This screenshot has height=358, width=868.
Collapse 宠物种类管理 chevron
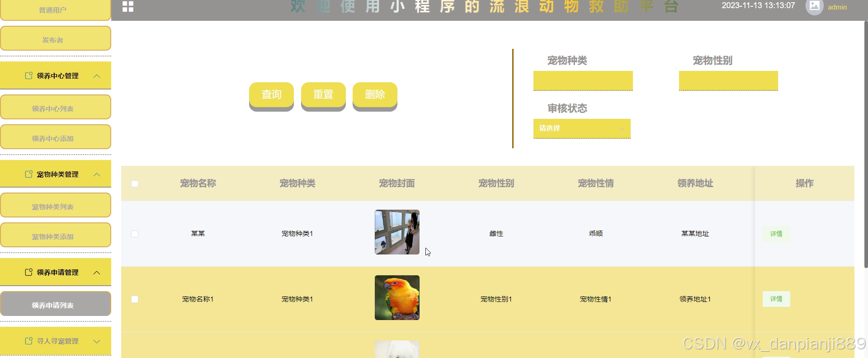pyautogui.click(x=97, y=174)
